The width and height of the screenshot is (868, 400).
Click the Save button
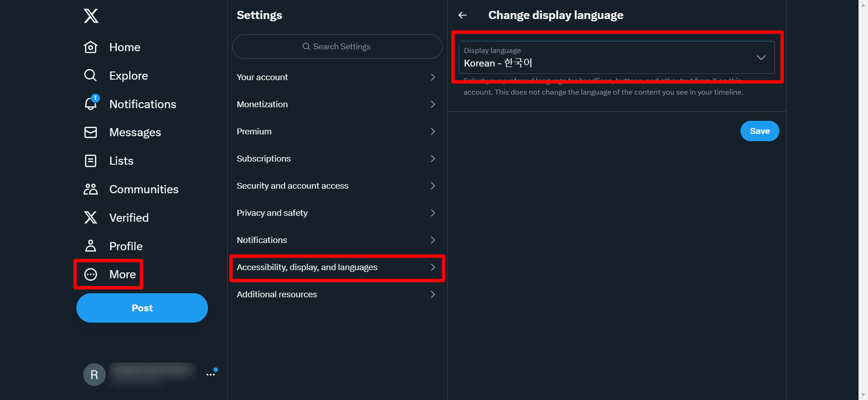[x=759, y=131]
